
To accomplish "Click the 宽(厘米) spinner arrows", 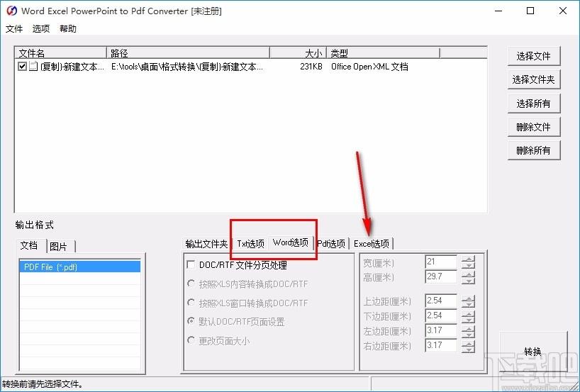I will [x=468, y=262].
